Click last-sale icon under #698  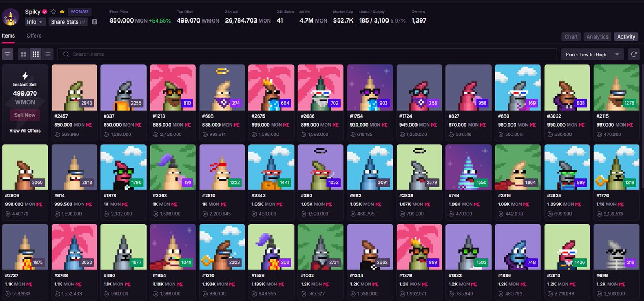tap(204, 134)
